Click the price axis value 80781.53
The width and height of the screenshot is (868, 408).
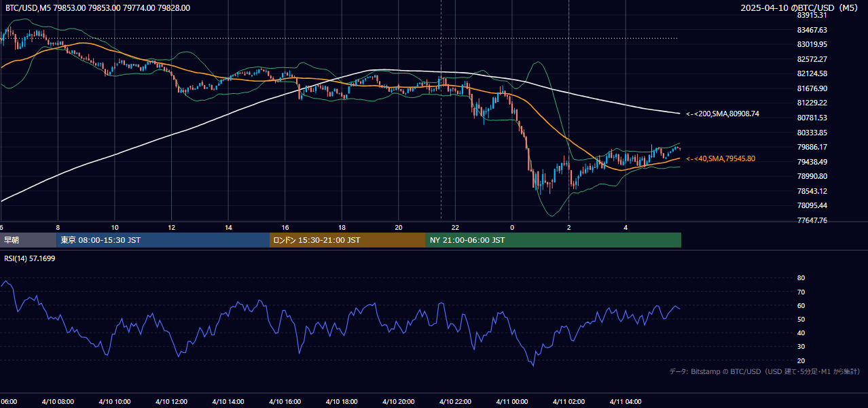coord(812,118)
